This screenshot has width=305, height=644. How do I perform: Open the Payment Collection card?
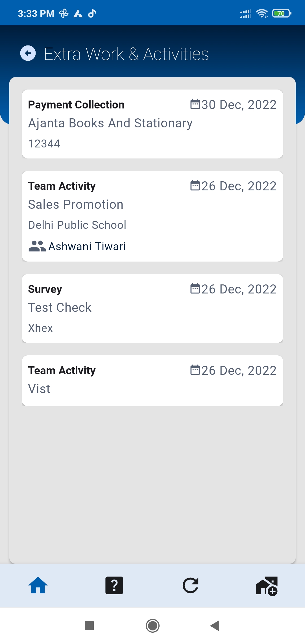(152, 124)
